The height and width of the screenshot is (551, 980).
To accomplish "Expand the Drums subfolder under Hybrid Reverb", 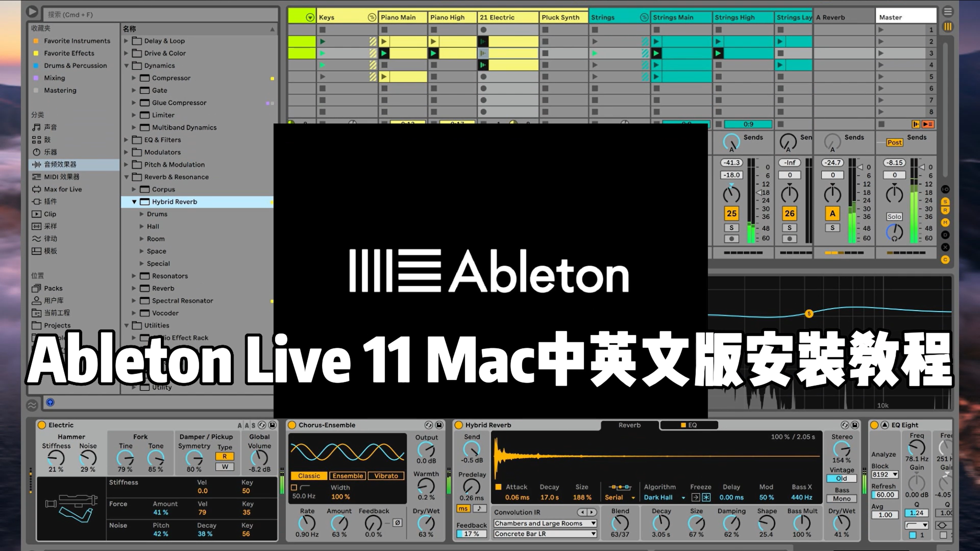I will coord(142,214).
